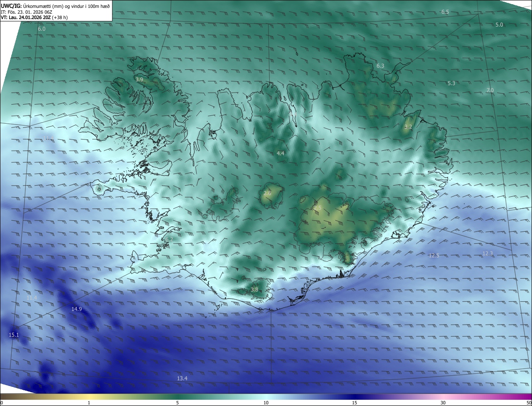Click the map value label "3.9" on the Westfjords
The image size is (532, 406).
click(x=139, y=79)
